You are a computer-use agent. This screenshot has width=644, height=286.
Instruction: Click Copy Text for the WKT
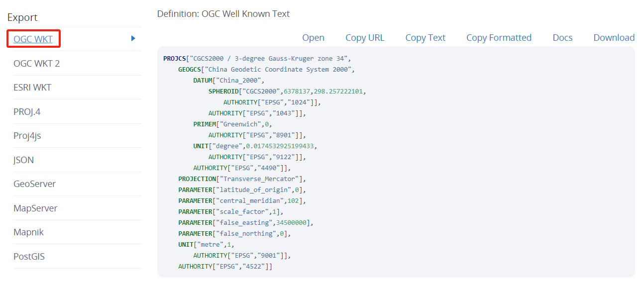pos(425,38)
